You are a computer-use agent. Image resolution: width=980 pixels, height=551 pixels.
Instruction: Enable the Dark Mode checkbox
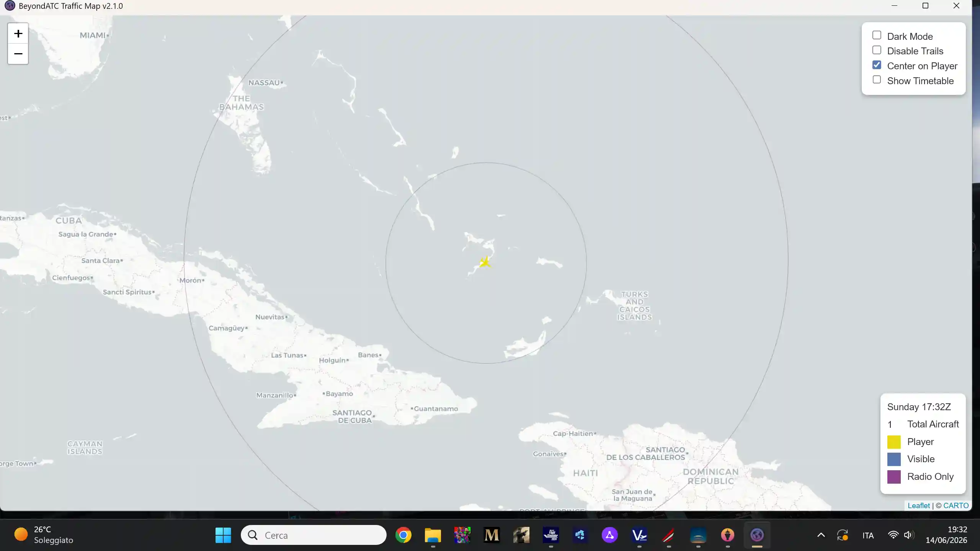(877, 36)
